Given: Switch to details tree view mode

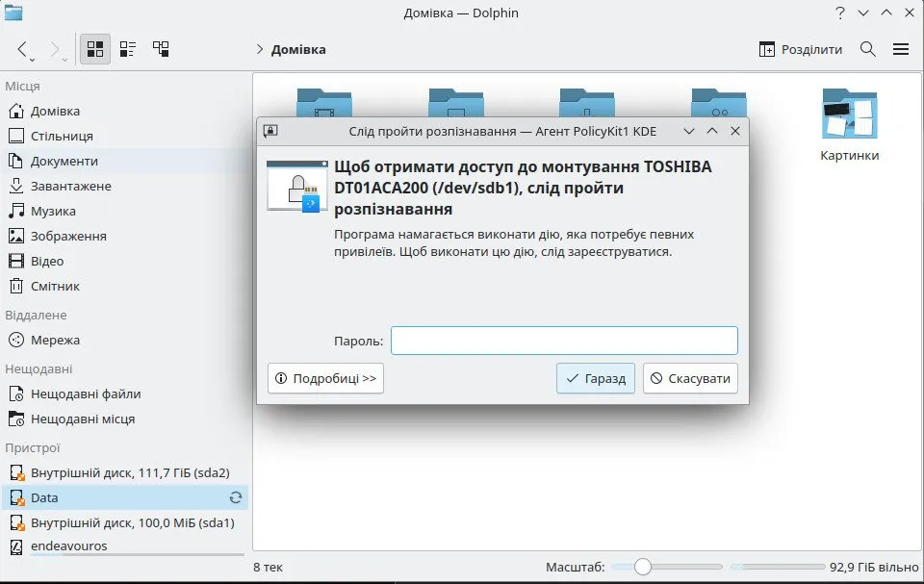Looking at the screenshot, I should [x=161, y=49].
